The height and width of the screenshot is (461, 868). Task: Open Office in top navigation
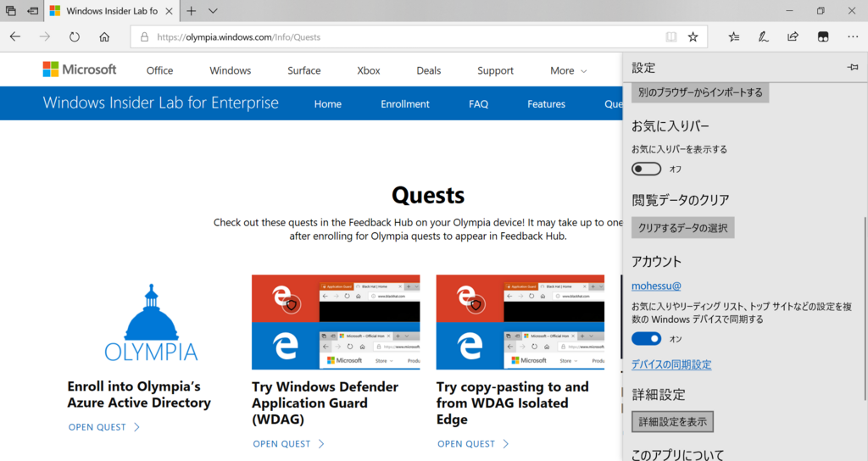[159, 71]
